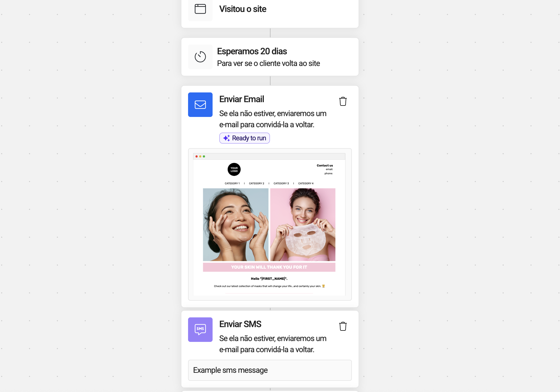Viewport: 560px width, 392px height.
Task: Click the smiling woman photo on blue background
Action: point(235,225)
